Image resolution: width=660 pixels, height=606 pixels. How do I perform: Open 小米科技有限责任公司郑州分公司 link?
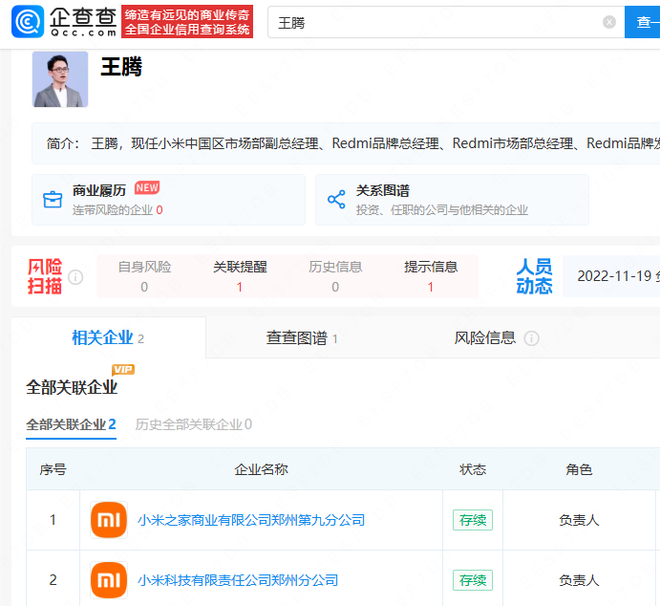click(238, 580)
